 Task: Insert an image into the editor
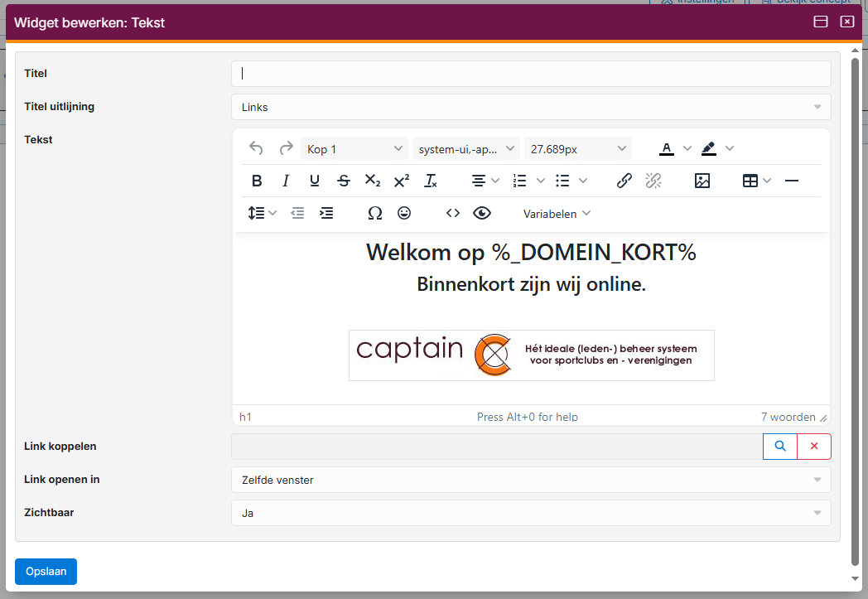pos(702,180)
